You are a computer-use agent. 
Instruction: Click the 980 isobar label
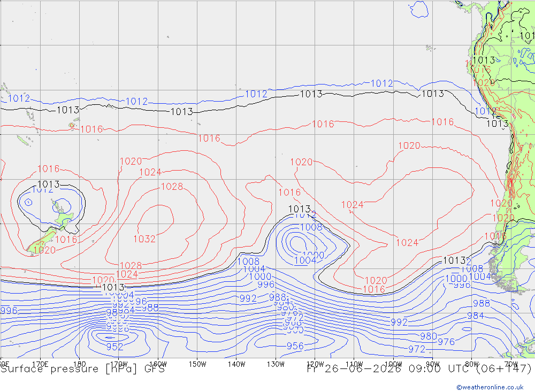429,336
